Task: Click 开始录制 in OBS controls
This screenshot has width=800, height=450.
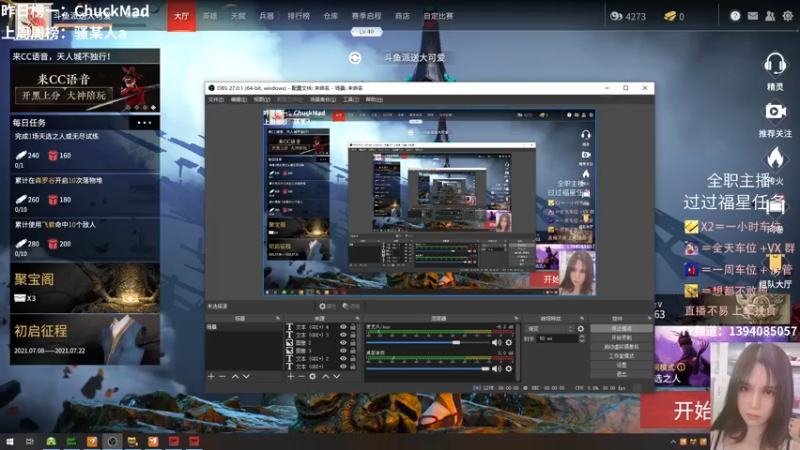Action: (621, 338)
